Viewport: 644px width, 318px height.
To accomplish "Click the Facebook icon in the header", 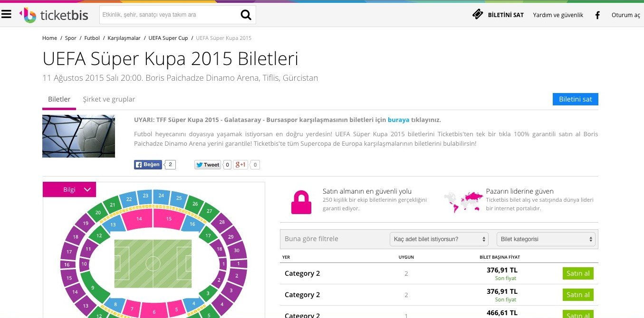I will (x=597, y=15).
